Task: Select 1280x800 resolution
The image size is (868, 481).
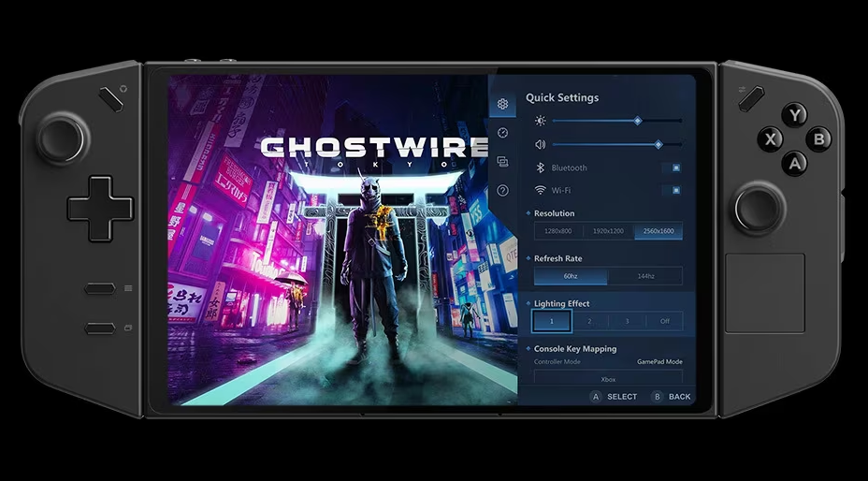Action: tap(558, 231)
